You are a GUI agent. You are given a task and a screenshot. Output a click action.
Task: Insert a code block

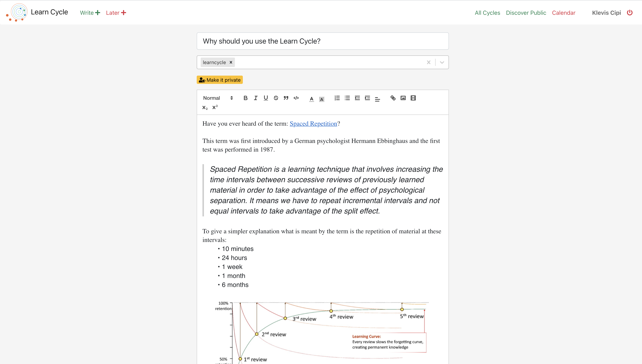click(296, 98)
